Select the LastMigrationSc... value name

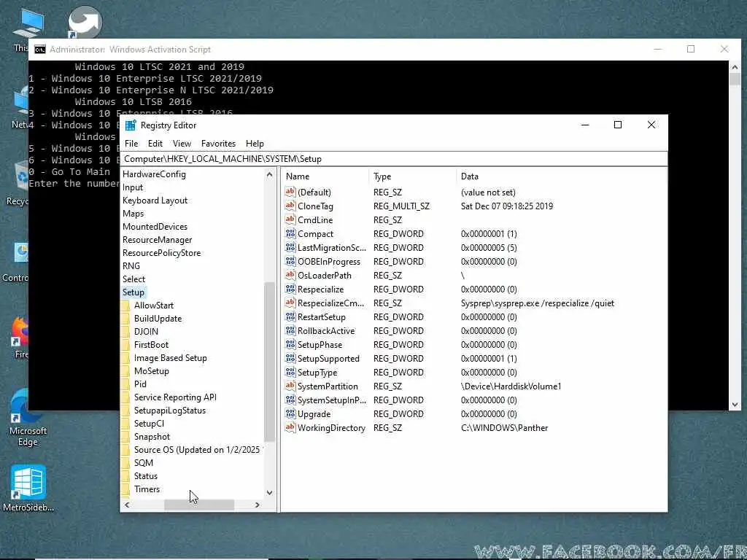point(332,248)
